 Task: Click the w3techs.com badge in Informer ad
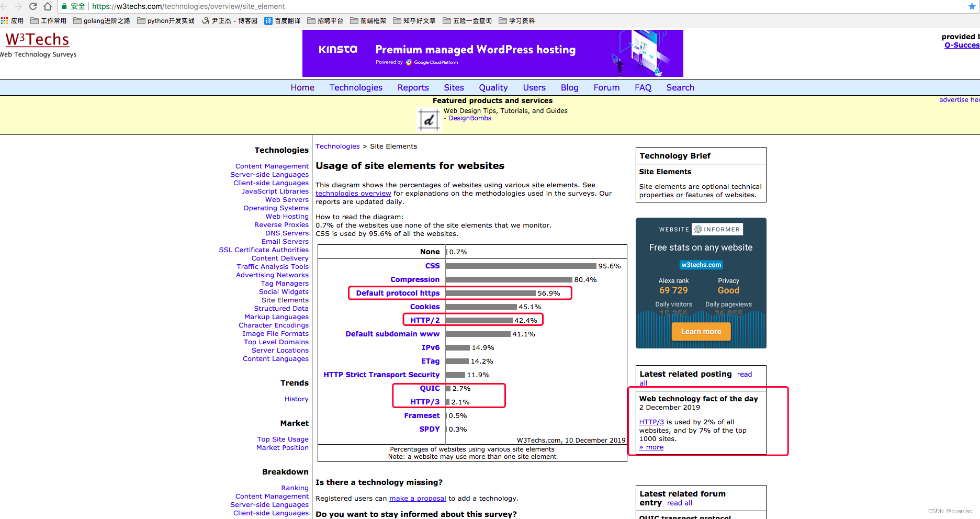coord(701,265)
